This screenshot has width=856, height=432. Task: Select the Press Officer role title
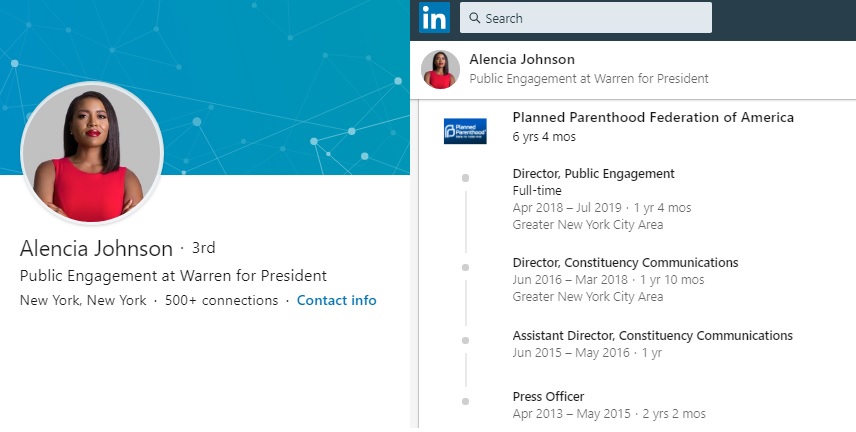(x=548, y=397)
